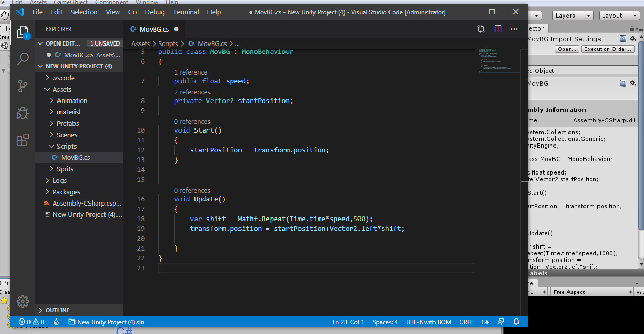Viewport: 644px width, 334px height.
Task: Click the flame icon in status bar
Action: (x=56, y=322)
